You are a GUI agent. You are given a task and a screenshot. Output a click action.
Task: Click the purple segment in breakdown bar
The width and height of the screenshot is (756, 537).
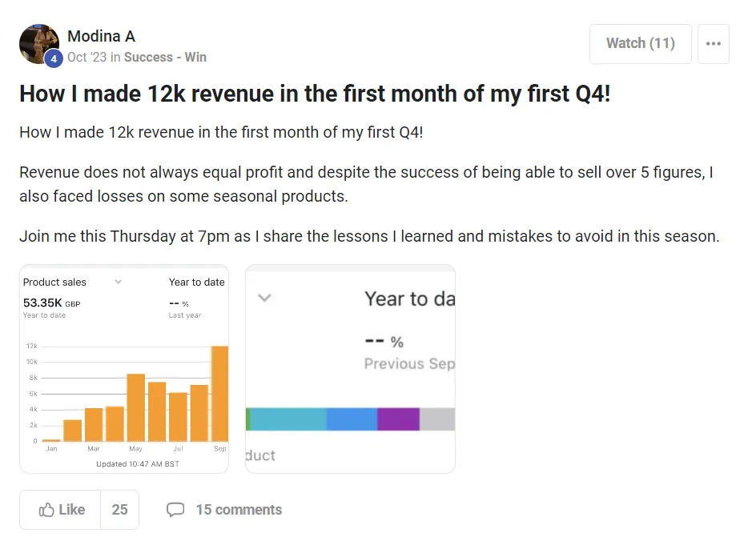click(398, 419)
